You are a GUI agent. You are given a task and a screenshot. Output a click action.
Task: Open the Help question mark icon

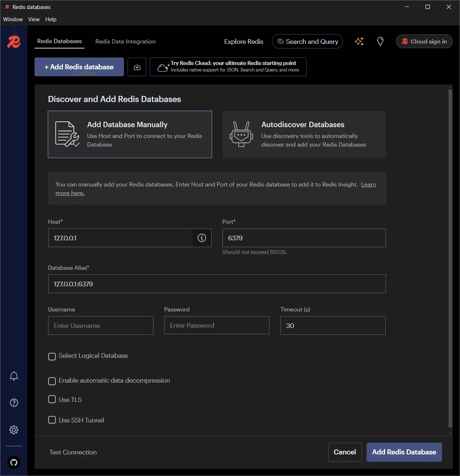[x=14, y=403]
